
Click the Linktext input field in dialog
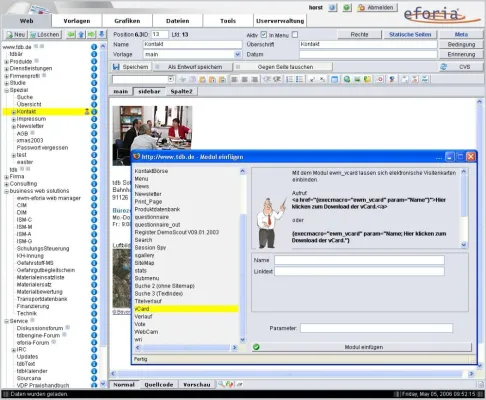click(359, 271)
